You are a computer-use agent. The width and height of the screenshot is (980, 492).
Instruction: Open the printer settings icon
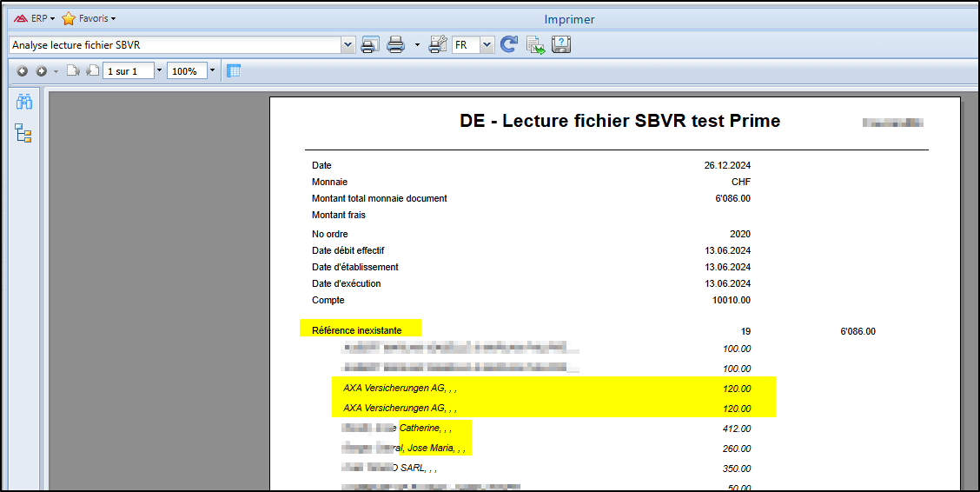pos(438,45)
